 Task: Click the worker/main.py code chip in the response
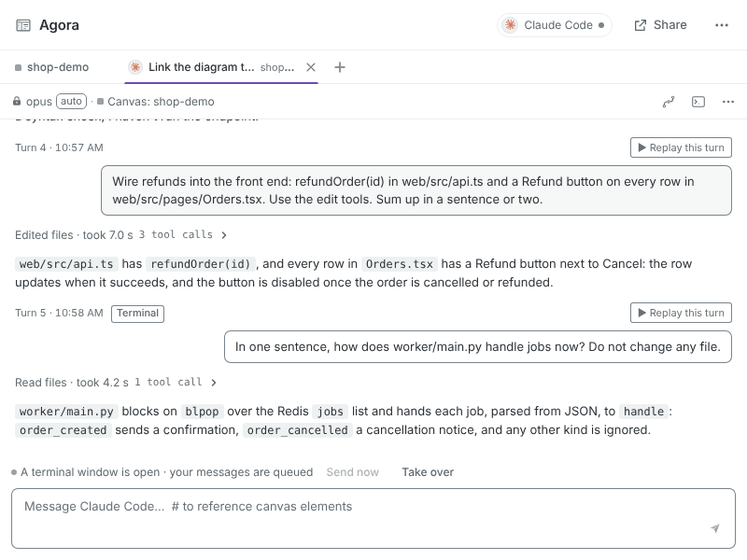coord(66,412)
